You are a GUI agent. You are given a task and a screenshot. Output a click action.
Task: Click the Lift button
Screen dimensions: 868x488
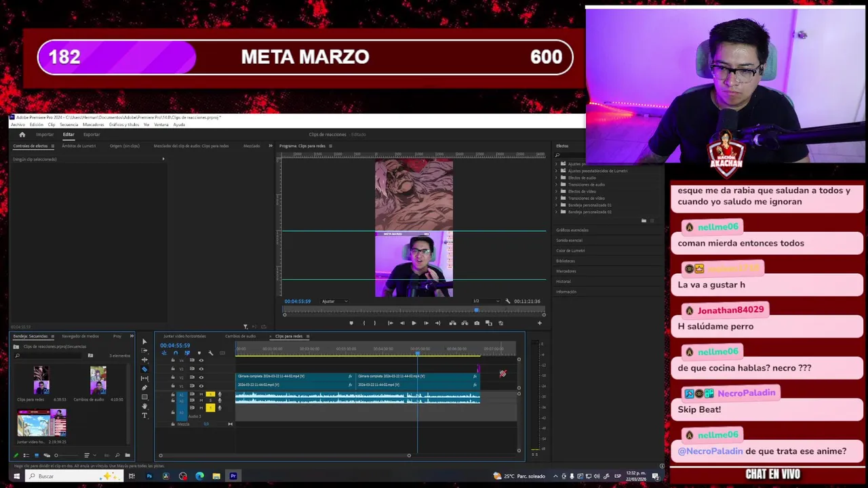click(452, 323)
